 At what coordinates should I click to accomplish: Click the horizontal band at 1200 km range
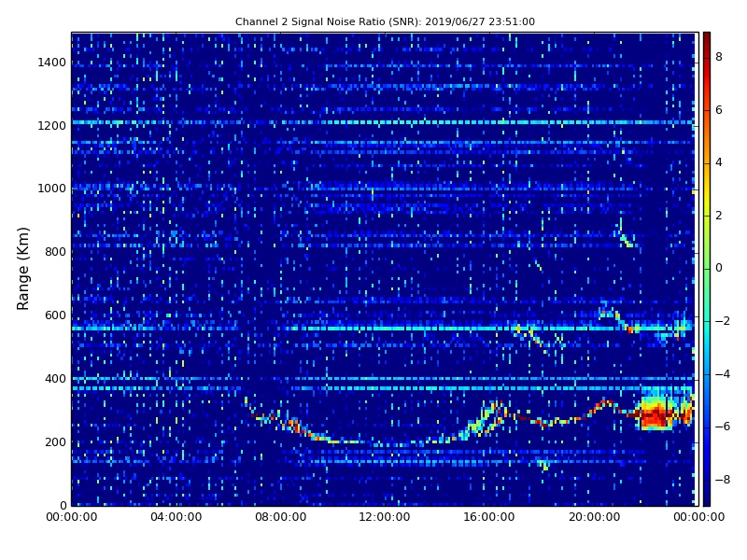tap(383, 122)
